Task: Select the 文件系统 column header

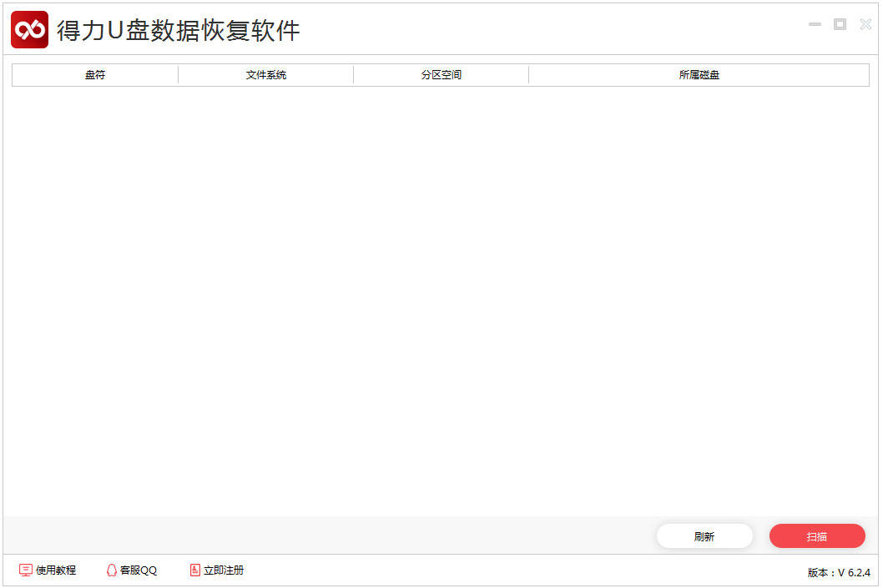Action: 265,74
